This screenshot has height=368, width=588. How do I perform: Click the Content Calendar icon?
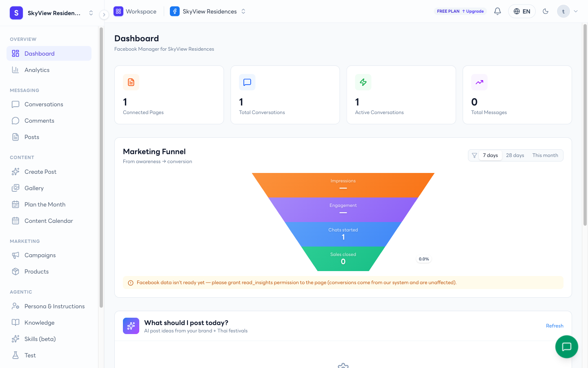(16, 221)
